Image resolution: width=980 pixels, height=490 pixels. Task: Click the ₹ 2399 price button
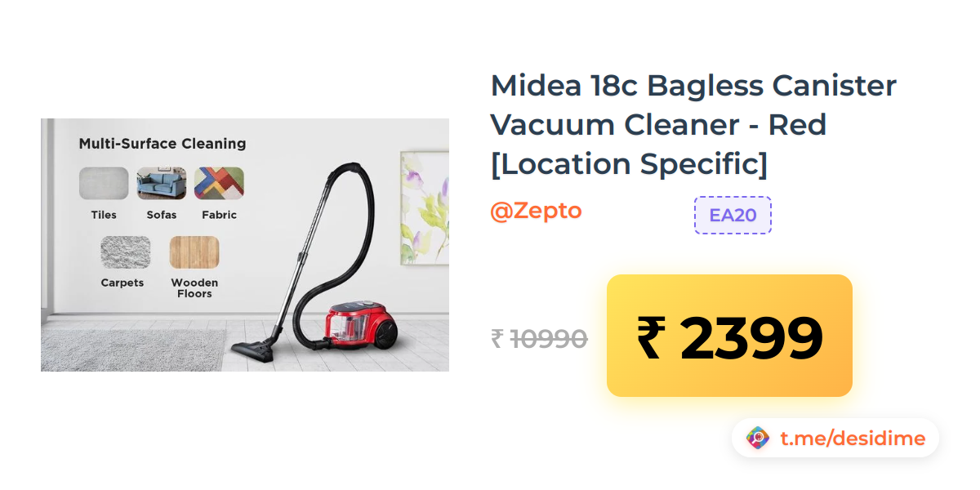coord(729,336)
